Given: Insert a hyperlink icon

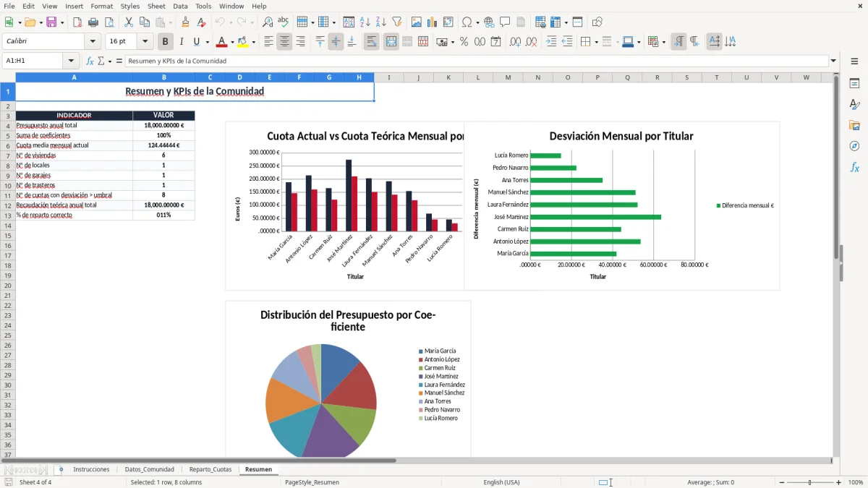Looking at the screenshot, I should click(489, 22).
